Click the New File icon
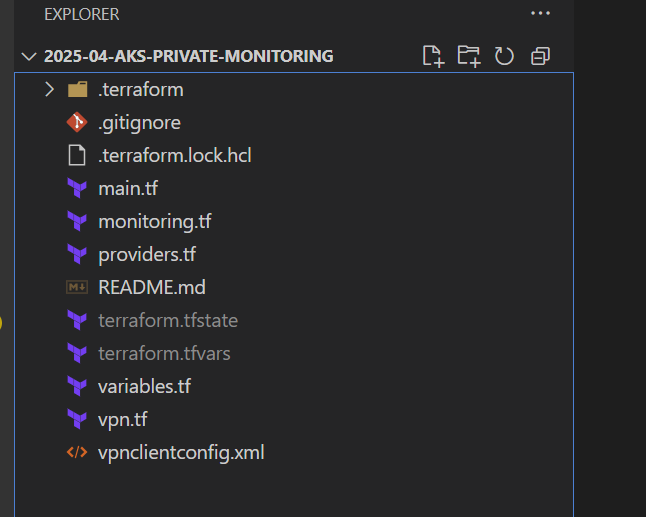The width and height of the screenshot is (646, 517). coord(433,56)
